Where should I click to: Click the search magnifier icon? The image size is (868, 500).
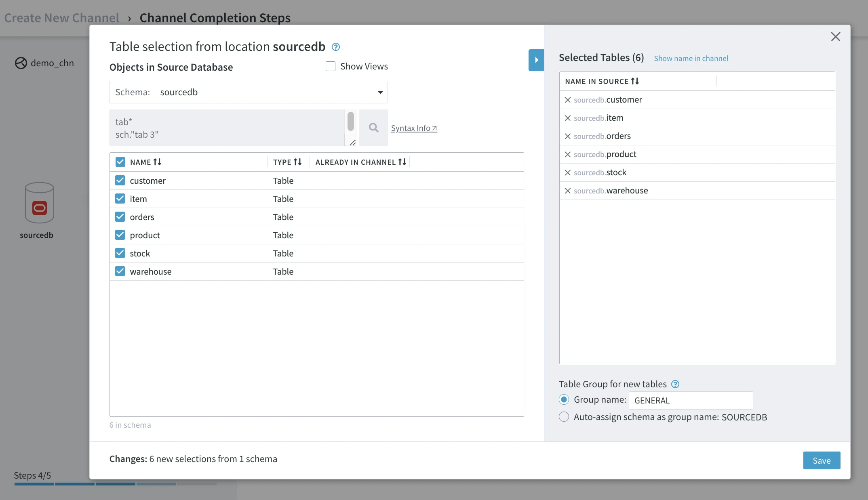pyautogui.click(x=373, y=128)
